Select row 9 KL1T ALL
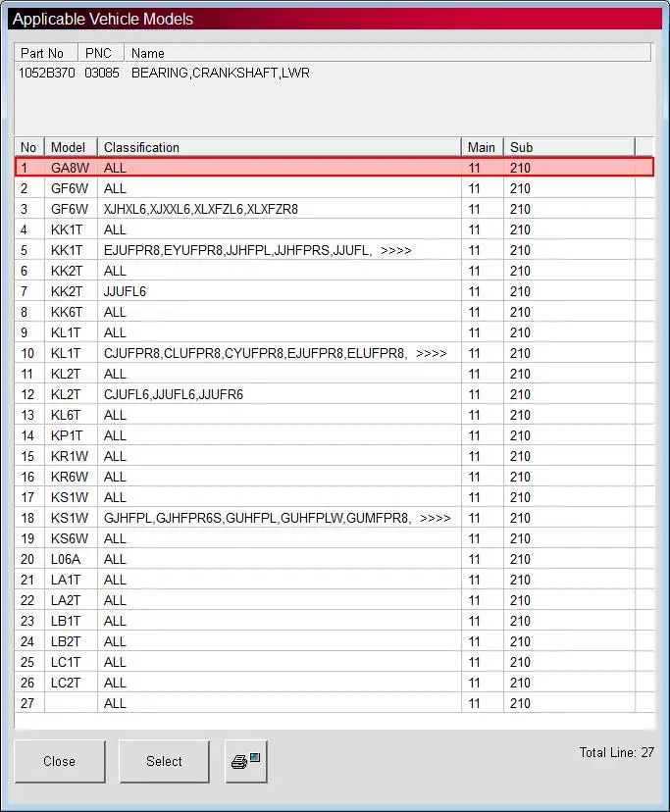Screen dimensions: 670x812 pos(335,332)
